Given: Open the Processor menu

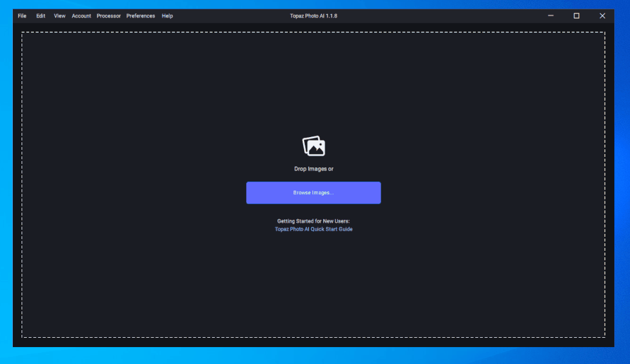Looking at the screenshot, I should point(109,16).
